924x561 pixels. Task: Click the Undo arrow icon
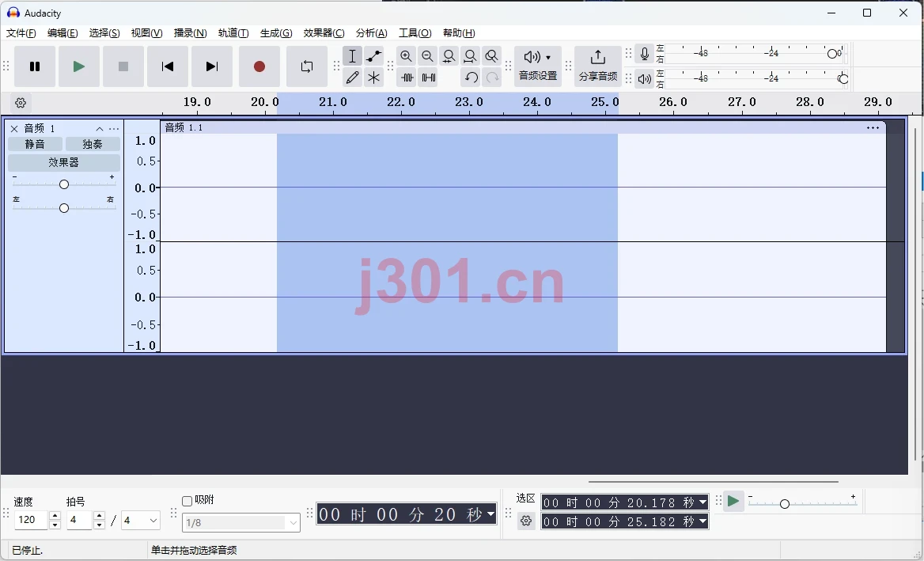(470, 78)
